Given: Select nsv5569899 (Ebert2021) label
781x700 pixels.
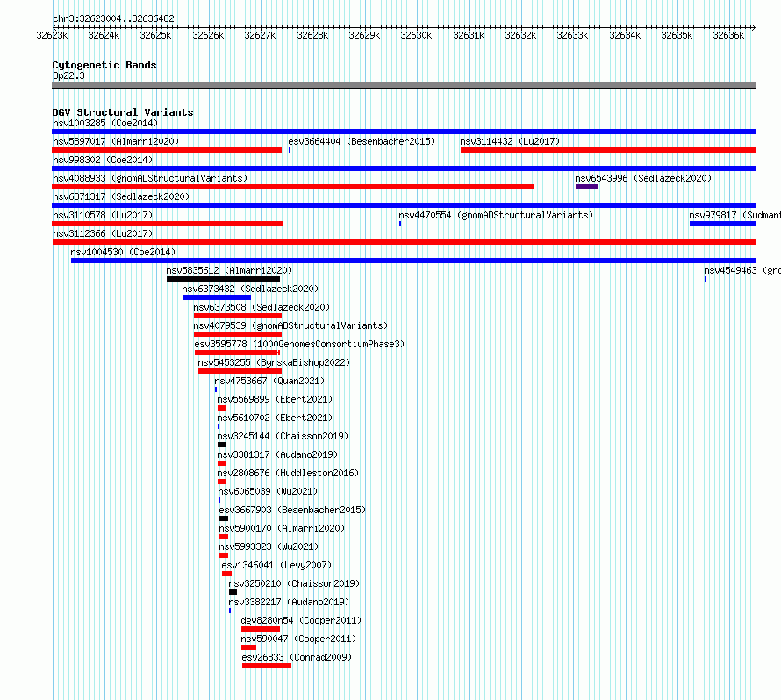Looking at the screenshot, I should tap(275, 399).
